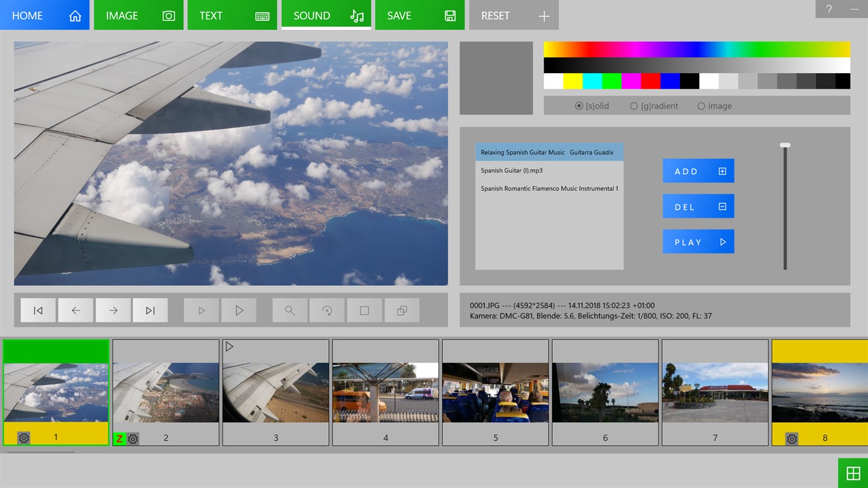Choose the [g]radient fill option
Screen dimensions: 868x488
click(634, 106)
